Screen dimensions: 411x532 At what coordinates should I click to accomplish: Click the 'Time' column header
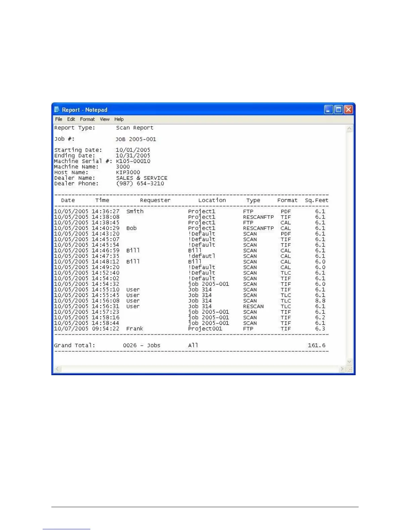[102, 201]
